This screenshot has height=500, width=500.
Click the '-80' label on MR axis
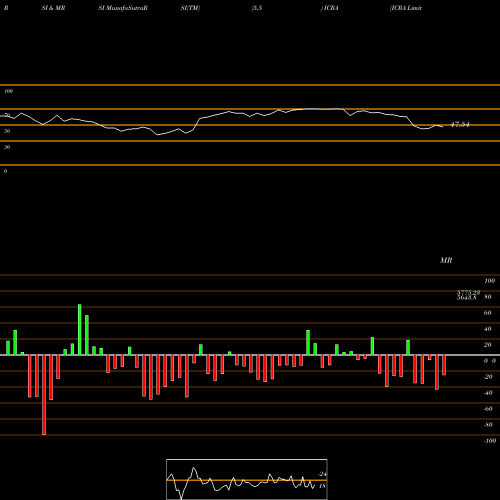point(488,425)
